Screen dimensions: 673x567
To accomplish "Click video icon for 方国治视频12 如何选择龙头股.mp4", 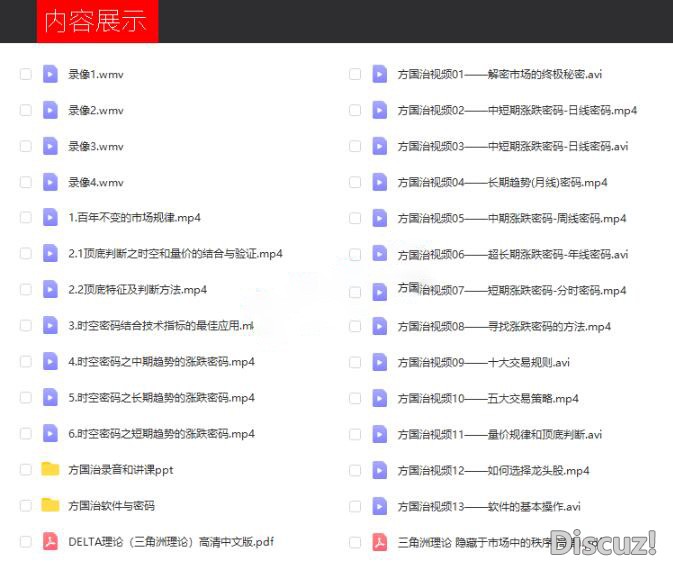I will [379, 471].
